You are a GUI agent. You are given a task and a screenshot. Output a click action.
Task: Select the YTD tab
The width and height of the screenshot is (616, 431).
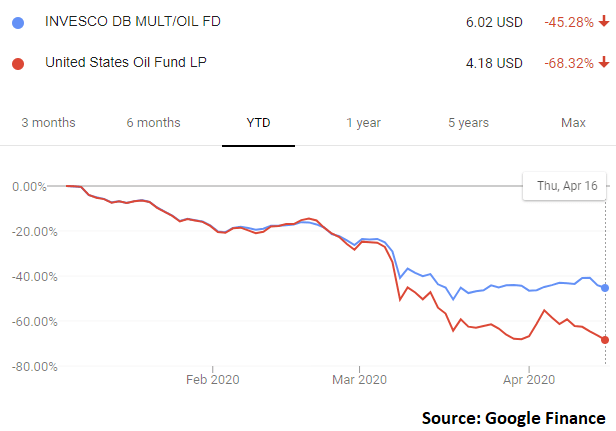pos(258,123)
